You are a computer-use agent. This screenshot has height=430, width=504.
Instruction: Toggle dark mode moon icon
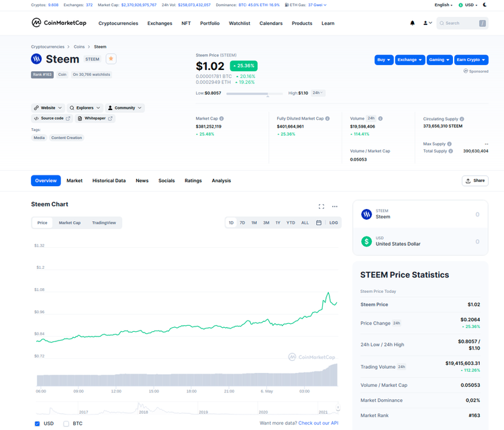[485, 5]
